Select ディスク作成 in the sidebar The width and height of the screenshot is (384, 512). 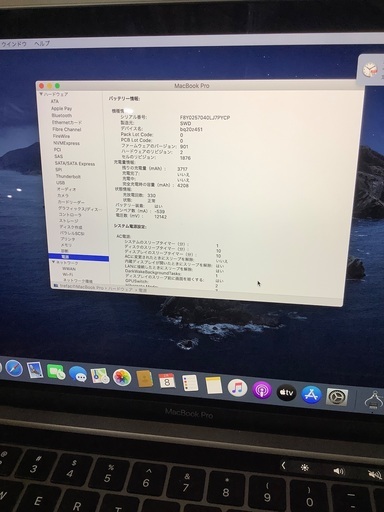tap(71, 227)
